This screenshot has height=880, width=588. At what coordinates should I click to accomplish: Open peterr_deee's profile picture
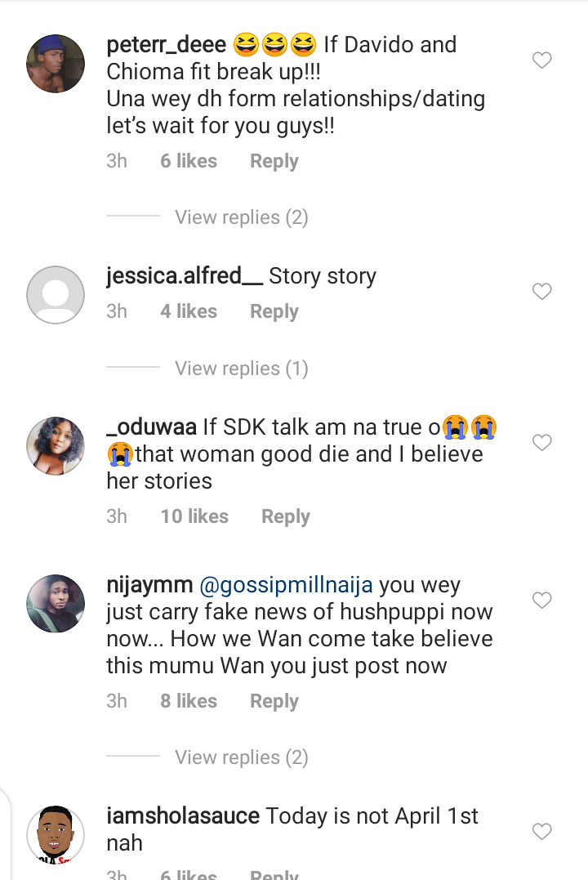click(x=56, y=64)
